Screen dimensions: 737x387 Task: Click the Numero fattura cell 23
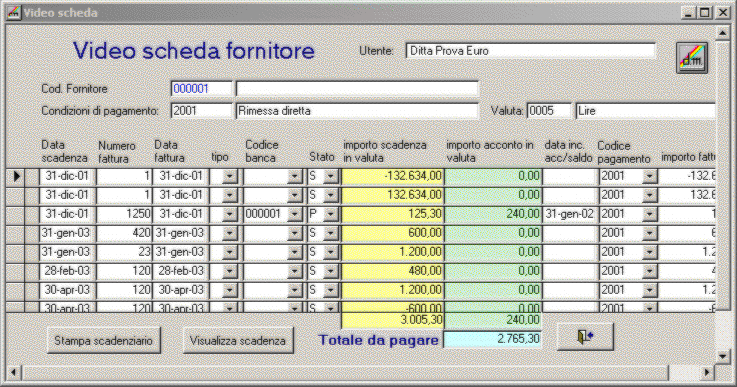point(124,253)
